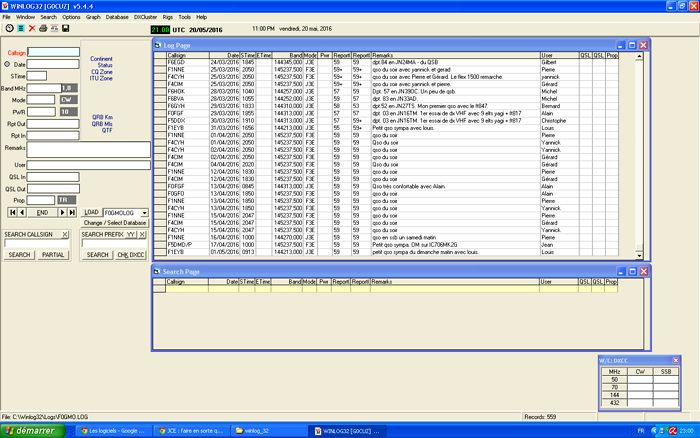
Task: Click the Remarks column header in Log Page
Action: [x=456, y=55]
